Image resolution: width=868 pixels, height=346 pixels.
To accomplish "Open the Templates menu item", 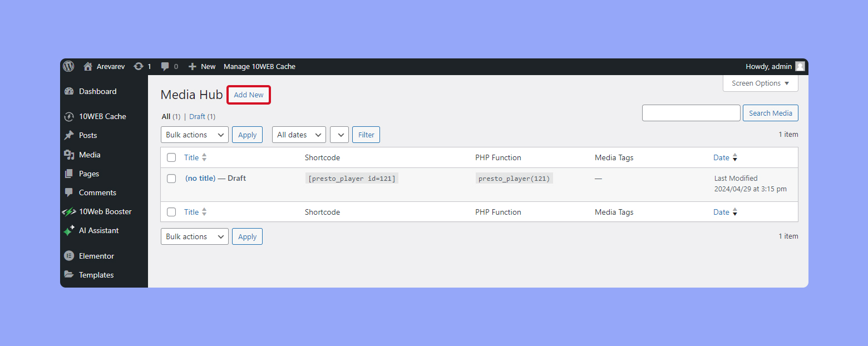I will click(x=96, y=275).
